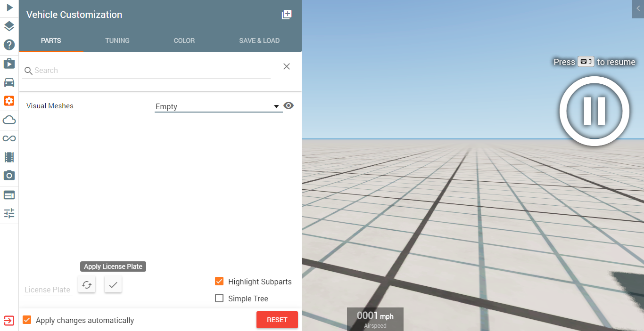Click the Airspeed mph readout widget
The height and width of the screenshot is (331, 644).
[x=375, y=319]
